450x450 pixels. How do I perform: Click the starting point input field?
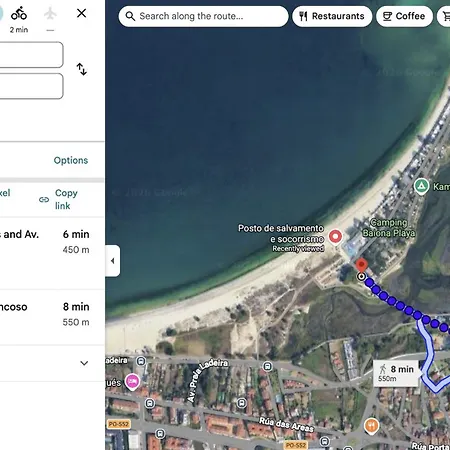tap(31, 55)
